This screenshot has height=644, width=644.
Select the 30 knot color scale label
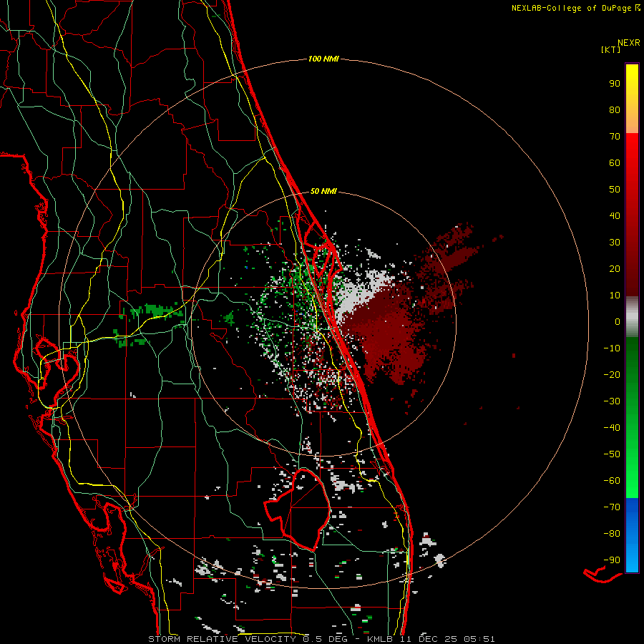[615, 243]
